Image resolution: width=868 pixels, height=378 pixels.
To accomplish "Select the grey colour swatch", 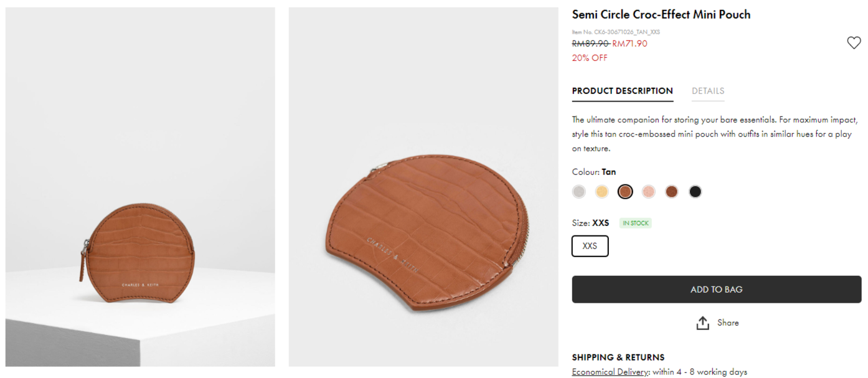I will coord(579,192).
